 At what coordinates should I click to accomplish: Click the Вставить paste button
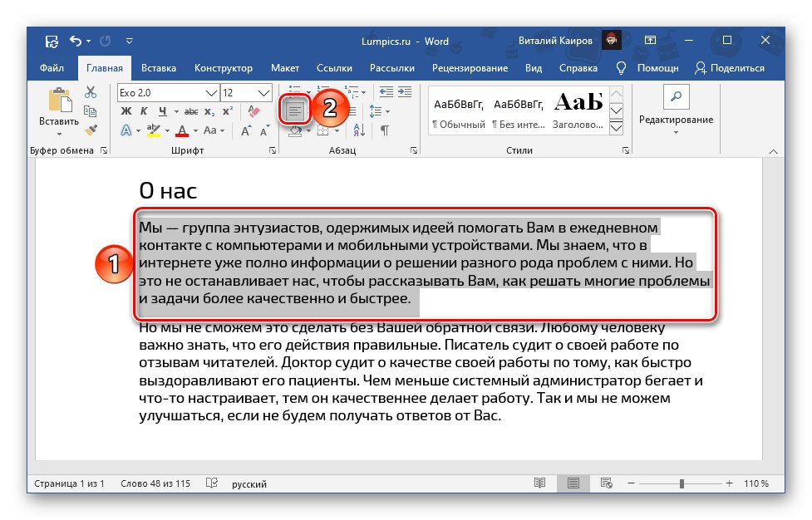tap(59, 106)
